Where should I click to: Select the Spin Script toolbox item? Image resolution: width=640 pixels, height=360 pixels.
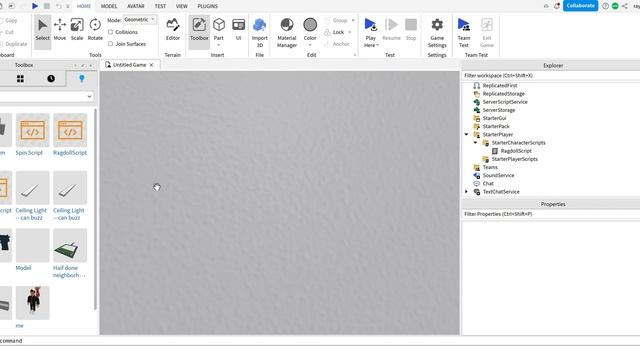pyautogui.click(x=32, y=135)
